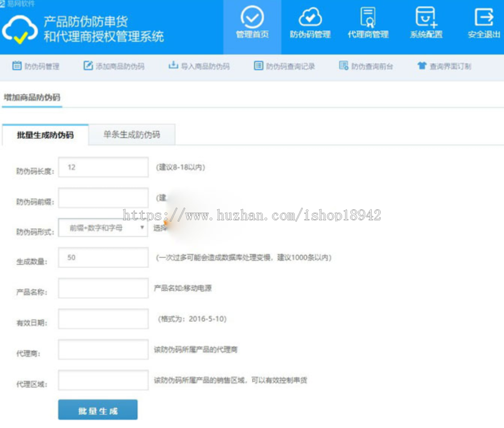Switch to 批量生成防伪码 tab
Screen dimensions: 504x428
pyautogui.click(x=45, y=135)
